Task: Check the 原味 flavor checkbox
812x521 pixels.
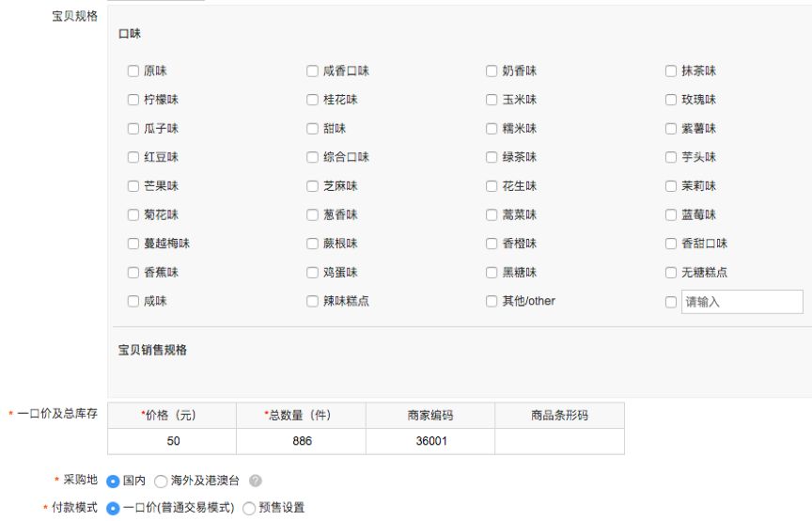Action: click(x=133, y=71)
